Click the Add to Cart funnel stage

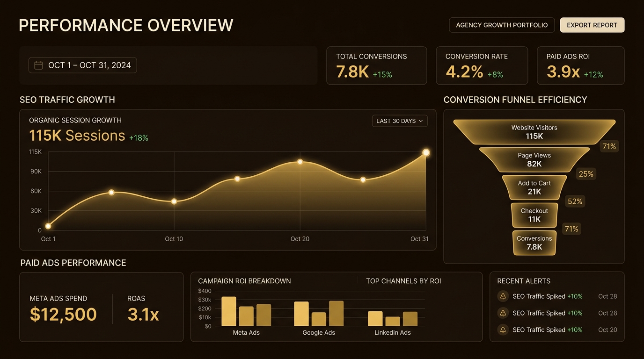coord(534,187)
